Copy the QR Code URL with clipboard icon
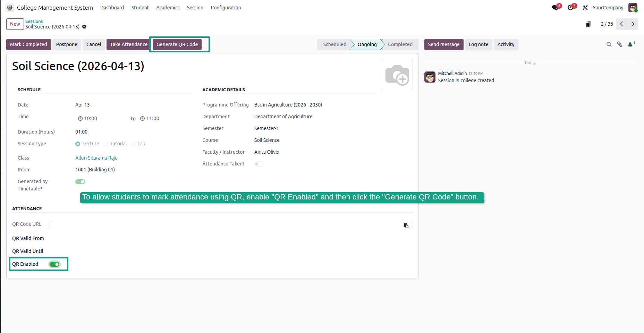 (x=406, y=226)
